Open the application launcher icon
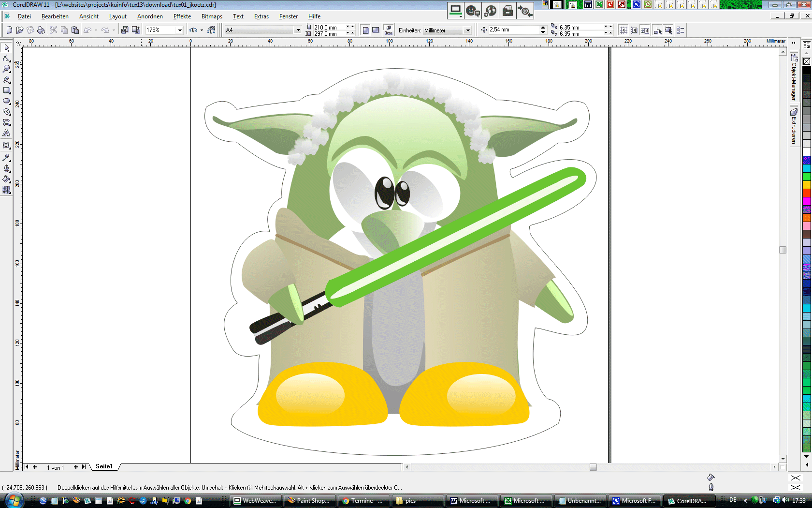Screen dimensions: 812x508 [193, 30]
